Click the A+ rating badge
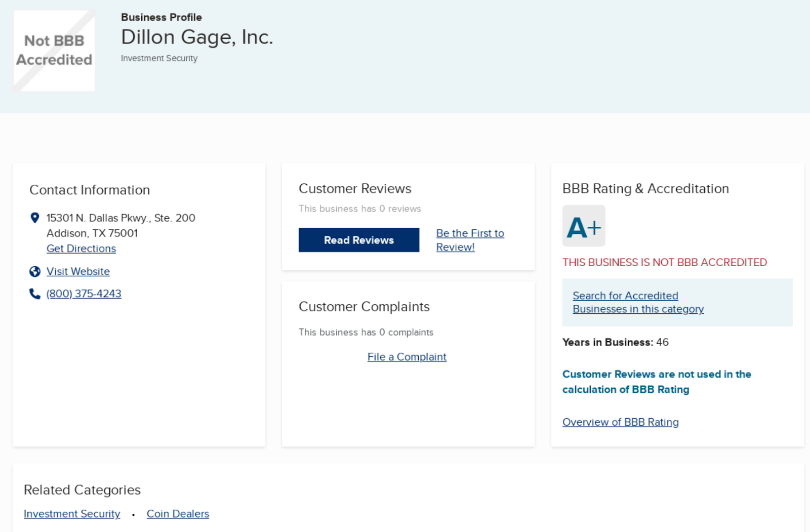The width and height of the screenshot is (810, 532). (x=584, y=226)
